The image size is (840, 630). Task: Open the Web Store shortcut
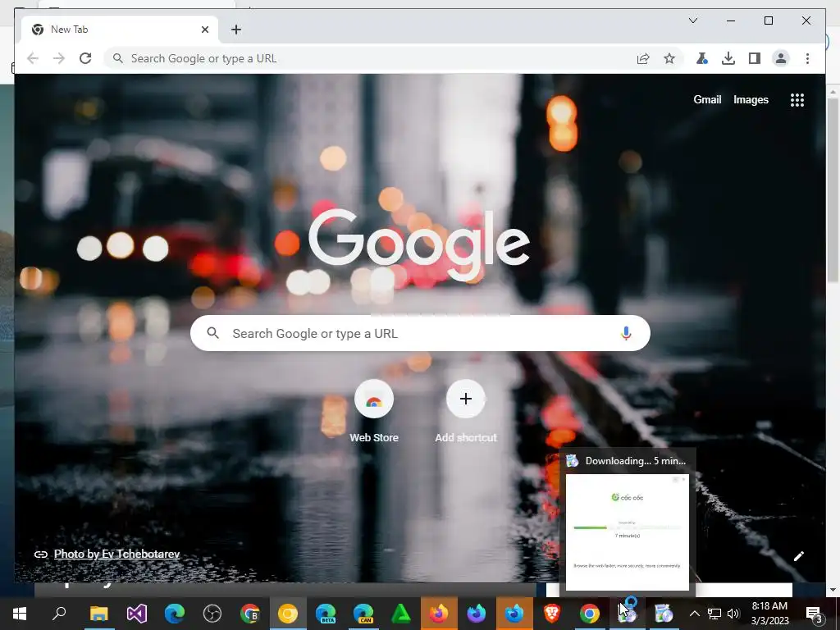[x=374, y=412]
